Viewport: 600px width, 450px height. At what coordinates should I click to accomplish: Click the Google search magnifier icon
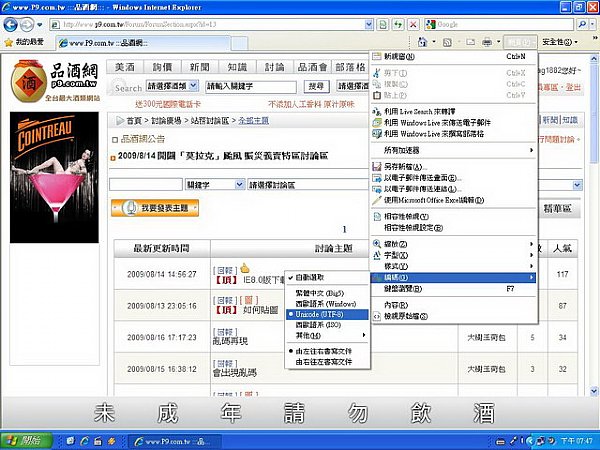(582, 24)
